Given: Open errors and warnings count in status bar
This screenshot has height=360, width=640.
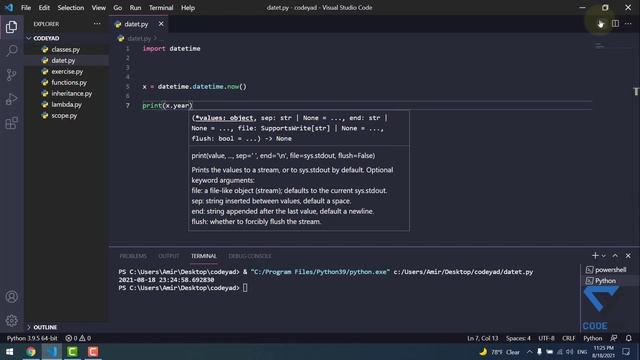Looking at the screenshot, I should 78,338.
